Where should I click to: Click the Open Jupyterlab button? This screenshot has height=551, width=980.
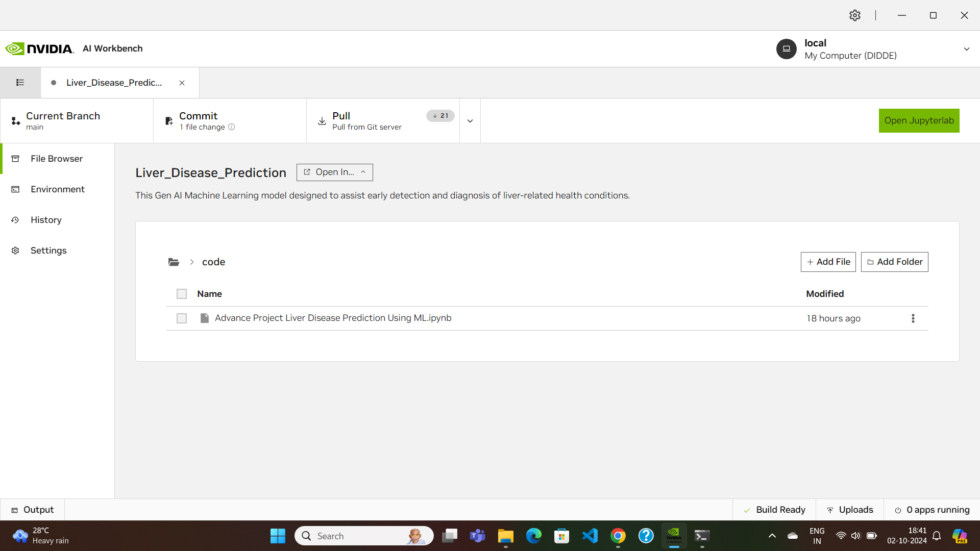pos(919,121)
